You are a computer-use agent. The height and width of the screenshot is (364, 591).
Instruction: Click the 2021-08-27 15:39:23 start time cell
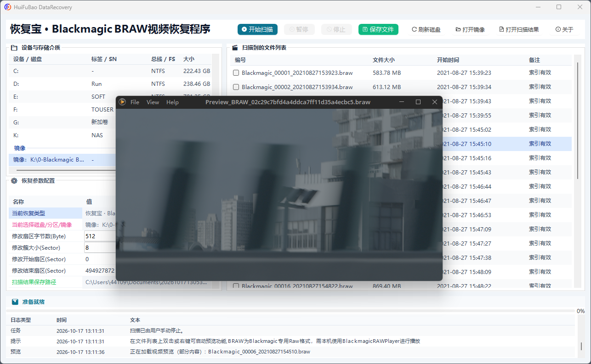[x=464, y=73]
